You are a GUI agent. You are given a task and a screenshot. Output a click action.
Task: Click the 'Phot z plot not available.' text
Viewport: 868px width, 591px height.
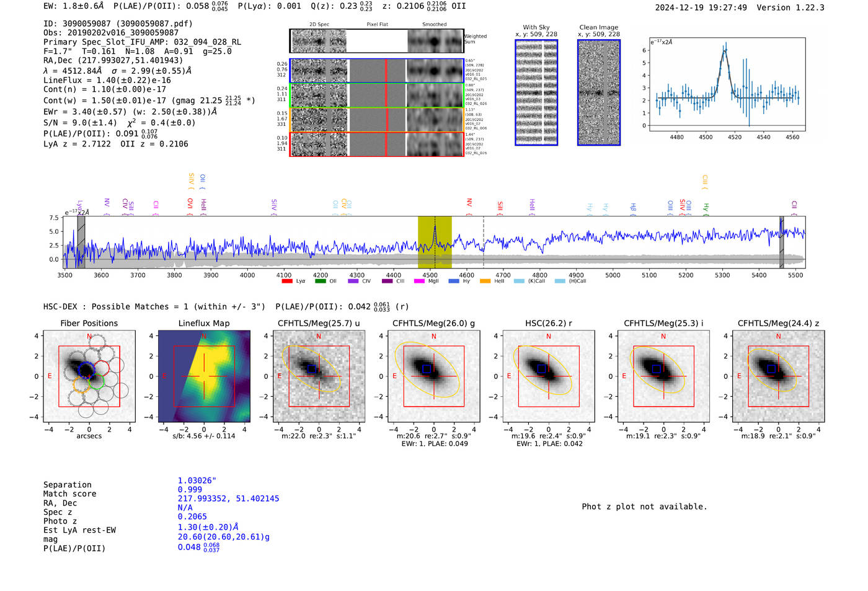click(x=644, y=507)
